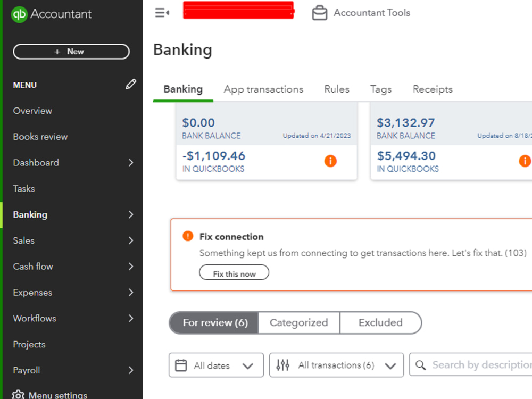Screen dimensions: 532x399
Task: Show the Excluded transactions
Action: (x=380, y=323)
